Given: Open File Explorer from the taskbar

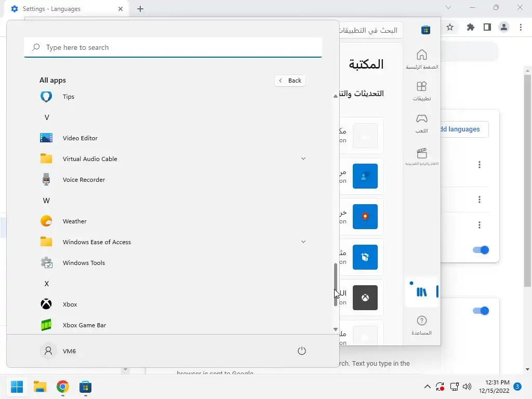Looking at the screenshot, I should (39, 387).
